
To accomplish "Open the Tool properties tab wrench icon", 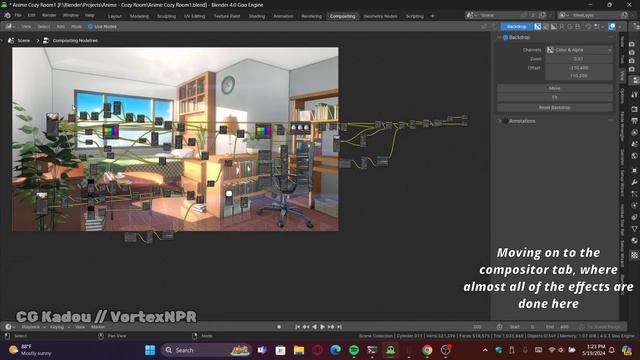I will (635, 95).
